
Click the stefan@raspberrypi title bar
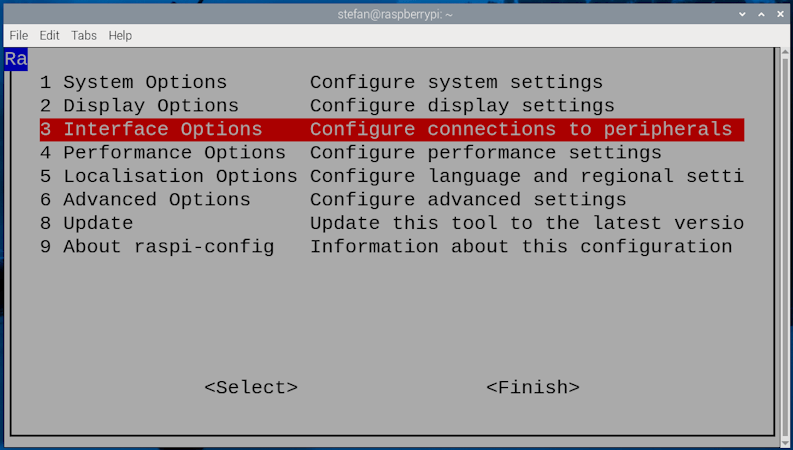(396, 14)
